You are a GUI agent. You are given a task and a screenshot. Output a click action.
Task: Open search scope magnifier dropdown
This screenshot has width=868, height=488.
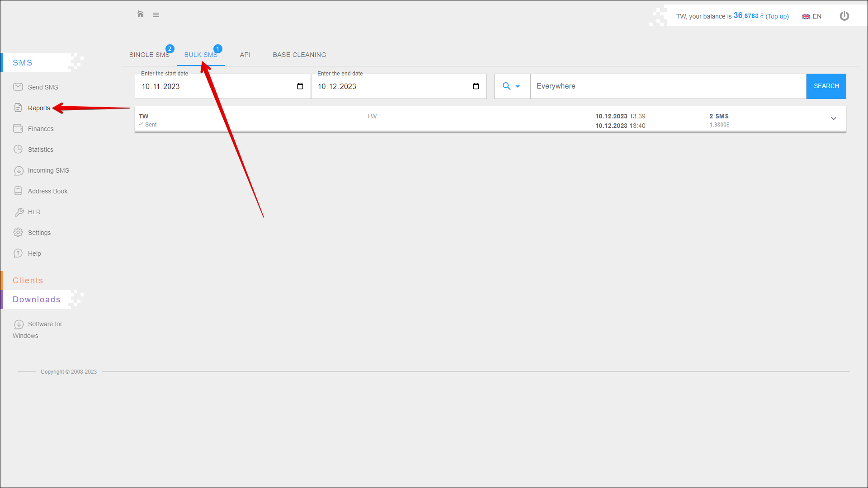(x=511, y=86)
